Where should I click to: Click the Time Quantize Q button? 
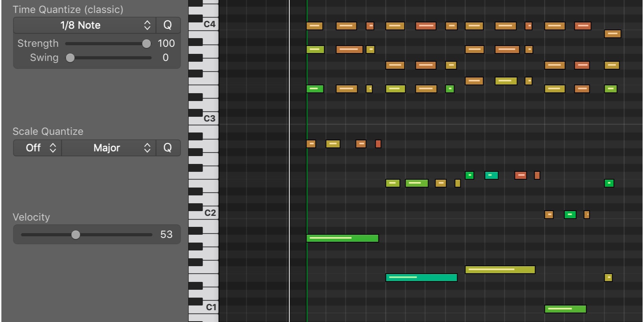(168, 25)
